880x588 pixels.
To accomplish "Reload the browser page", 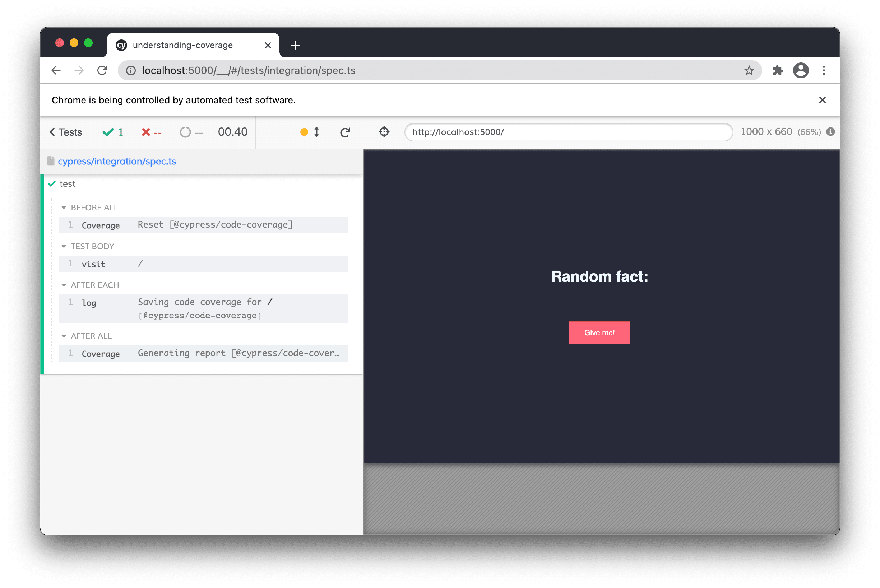I will 102,70.
